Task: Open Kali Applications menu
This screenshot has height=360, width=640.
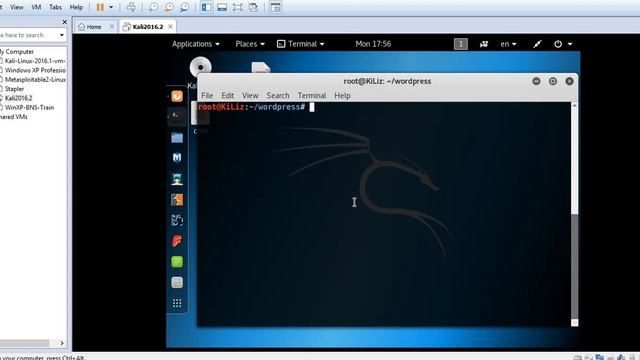Action: [196, 44]
